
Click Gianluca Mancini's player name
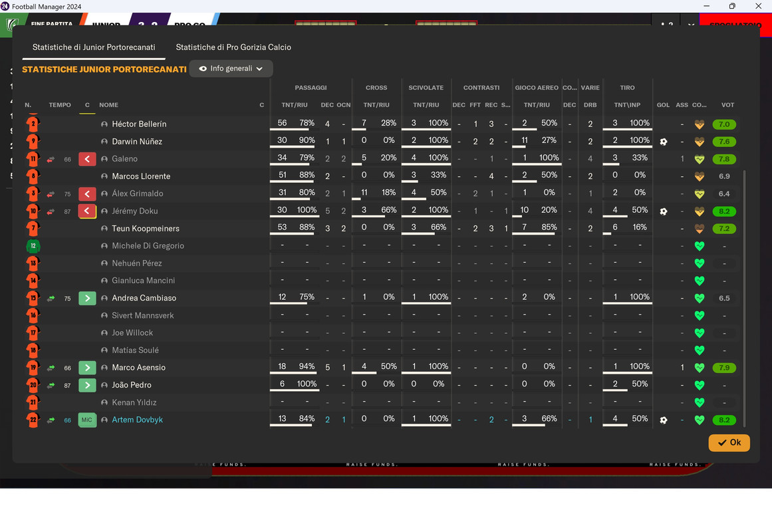tap(143, 281)
